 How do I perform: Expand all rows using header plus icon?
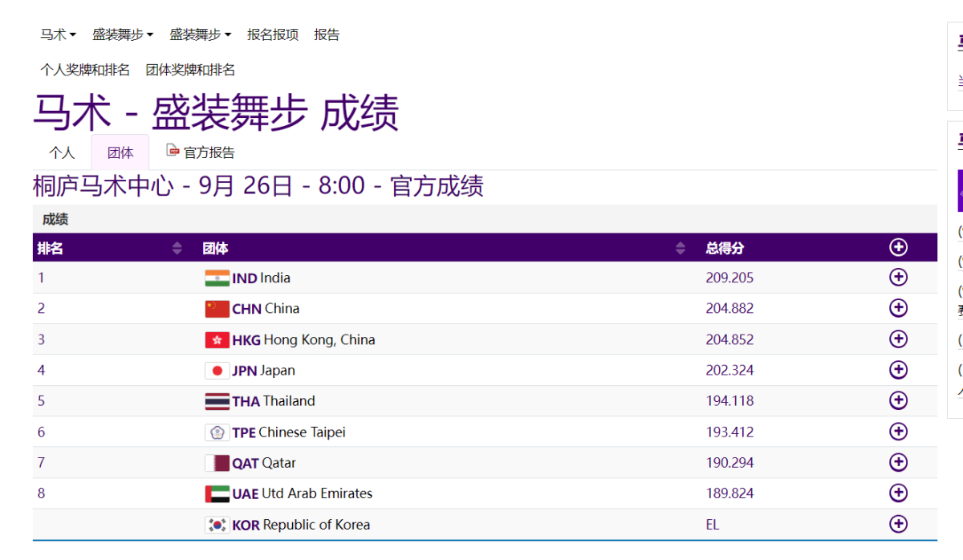point(898,248)
